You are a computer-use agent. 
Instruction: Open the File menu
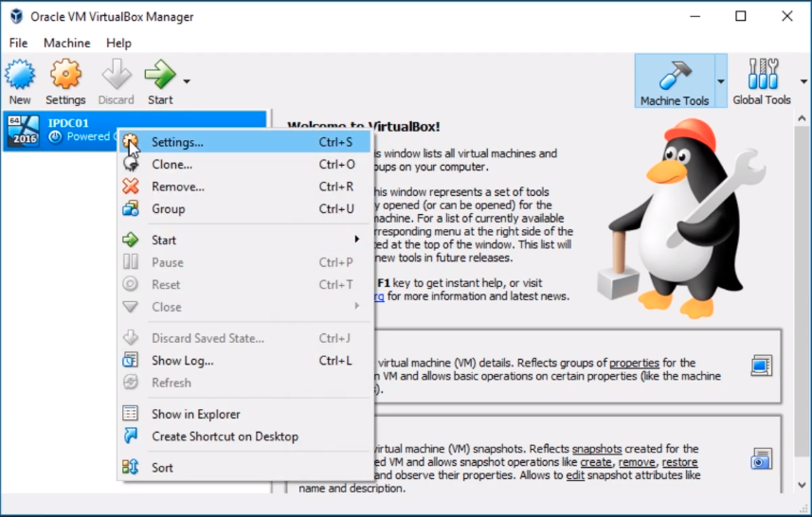click(18, 43)
